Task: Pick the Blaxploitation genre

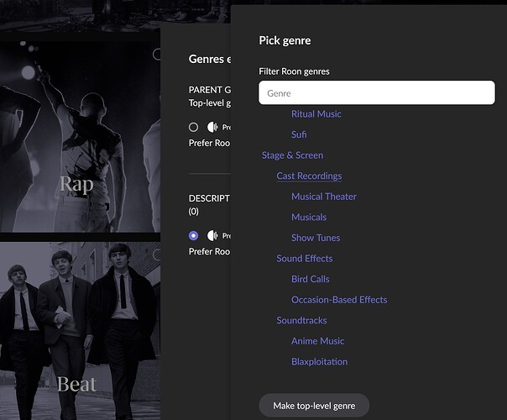Action: click(x=319, y=362)
